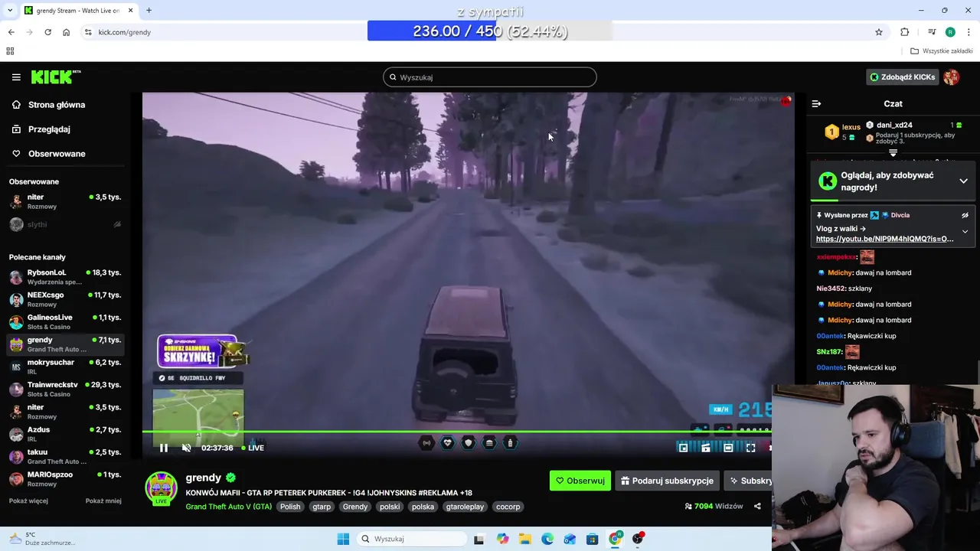
Task: Click Pokaż mniej in sidebar
Action: [103, 501]
